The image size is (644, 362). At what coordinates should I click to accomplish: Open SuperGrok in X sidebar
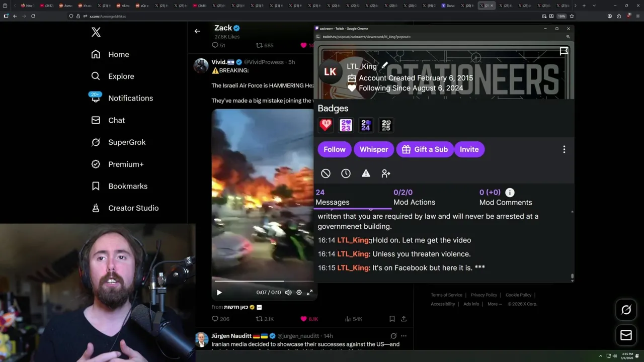click(x=118, y=142)
